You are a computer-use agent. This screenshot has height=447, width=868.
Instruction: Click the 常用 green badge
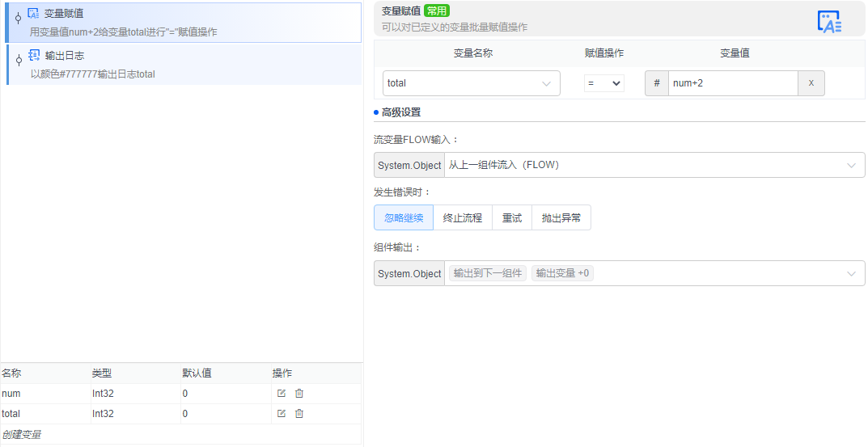click(437, 11)
